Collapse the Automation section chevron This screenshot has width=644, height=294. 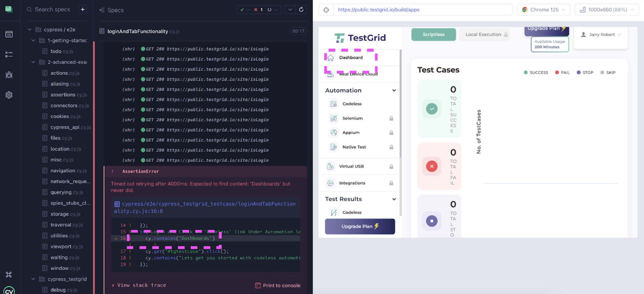(394, 90)
